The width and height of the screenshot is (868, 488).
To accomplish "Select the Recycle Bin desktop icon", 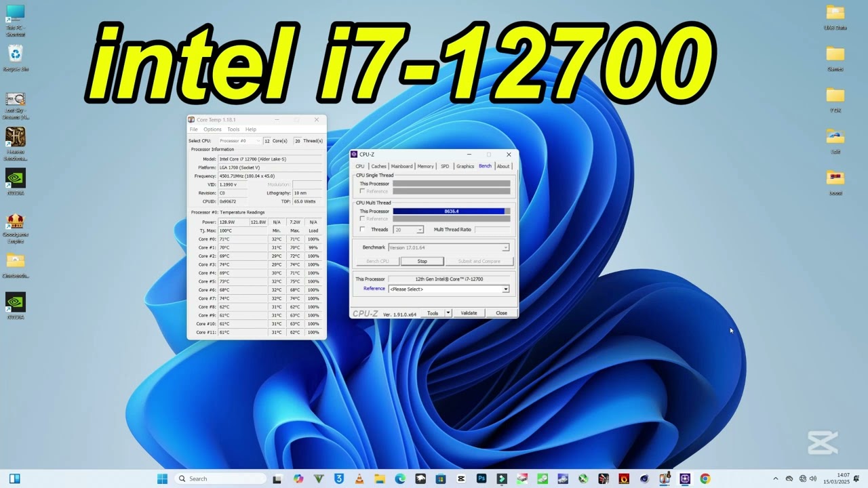I will pyautogui.click(x=15, y=58).
